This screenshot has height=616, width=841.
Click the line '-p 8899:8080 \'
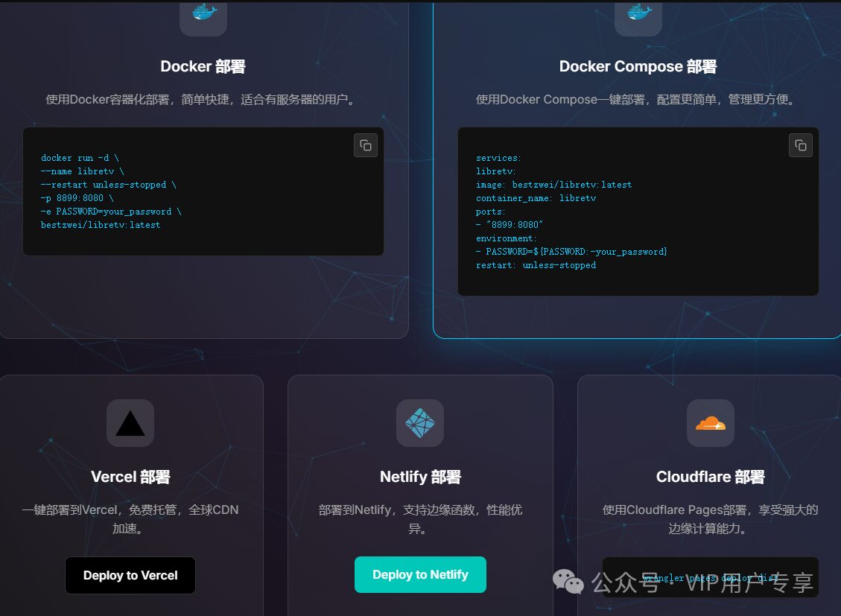(x=77, y=198)
